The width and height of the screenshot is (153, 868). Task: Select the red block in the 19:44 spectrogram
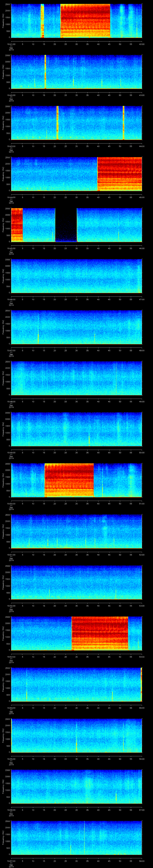click(119, 174)
